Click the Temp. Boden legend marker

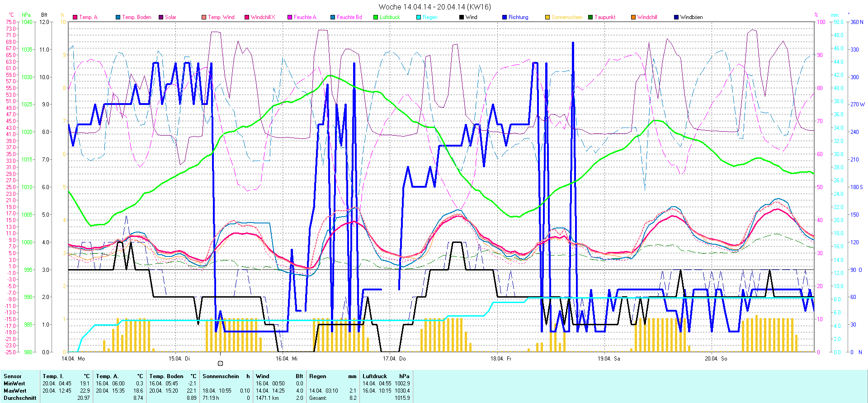point(118,17)
